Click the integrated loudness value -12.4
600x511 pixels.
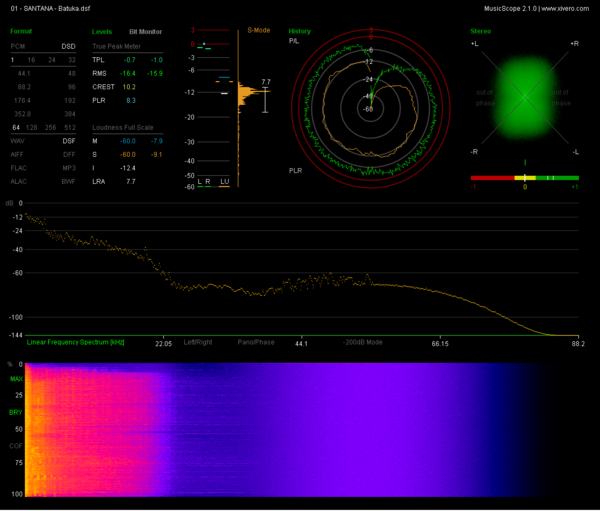pyautogui.click(x=127, y=168)
